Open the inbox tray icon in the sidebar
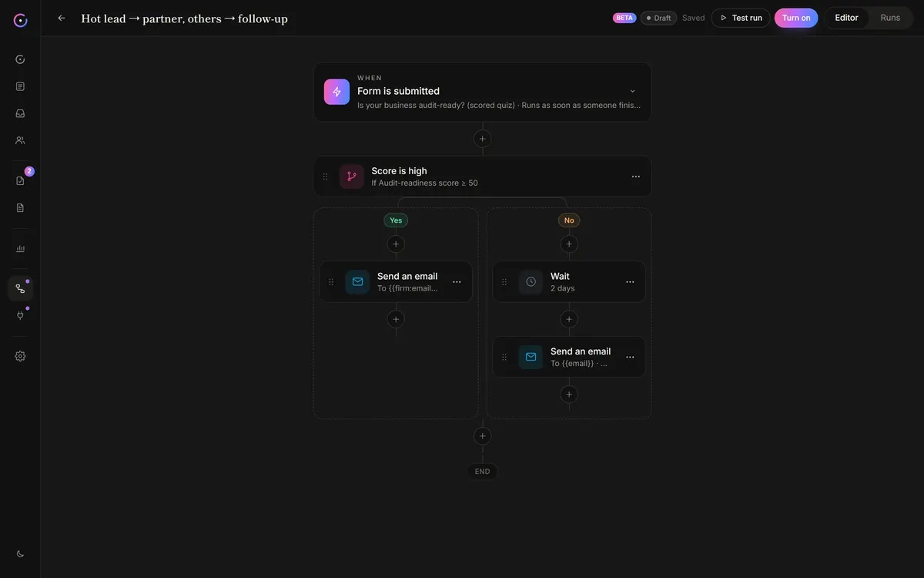 pyautogui.click(x=20, y=113)
